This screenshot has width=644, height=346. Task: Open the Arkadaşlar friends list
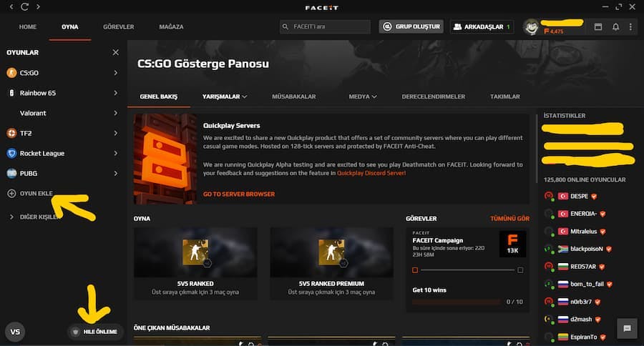(x=482, y=26)
